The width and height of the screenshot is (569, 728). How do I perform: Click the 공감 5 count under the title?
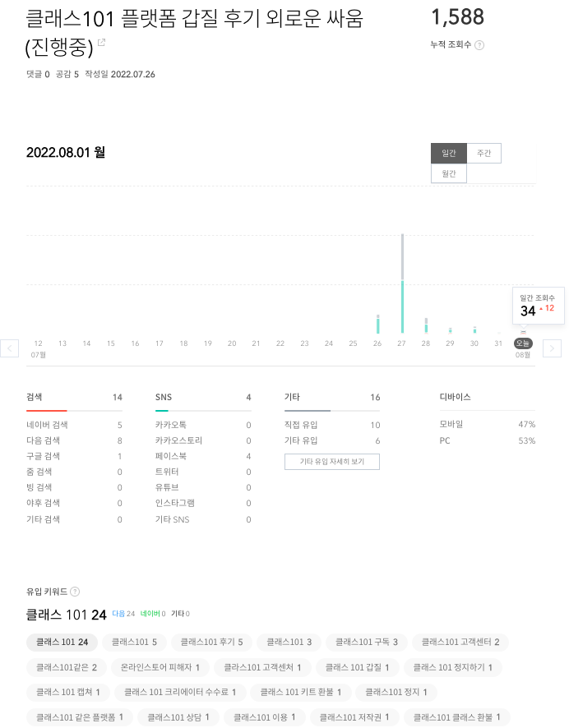(x=67, y=74)
